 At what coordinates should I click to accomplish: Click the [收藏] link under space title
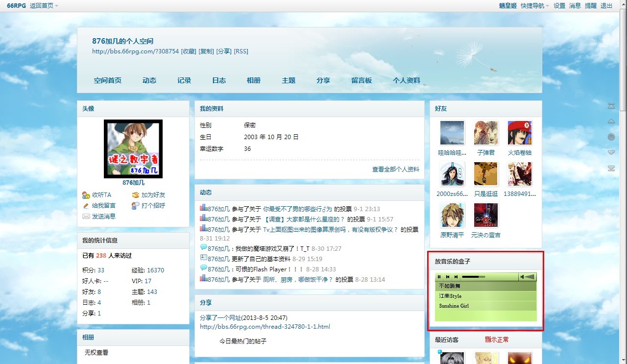pos(189,51)
